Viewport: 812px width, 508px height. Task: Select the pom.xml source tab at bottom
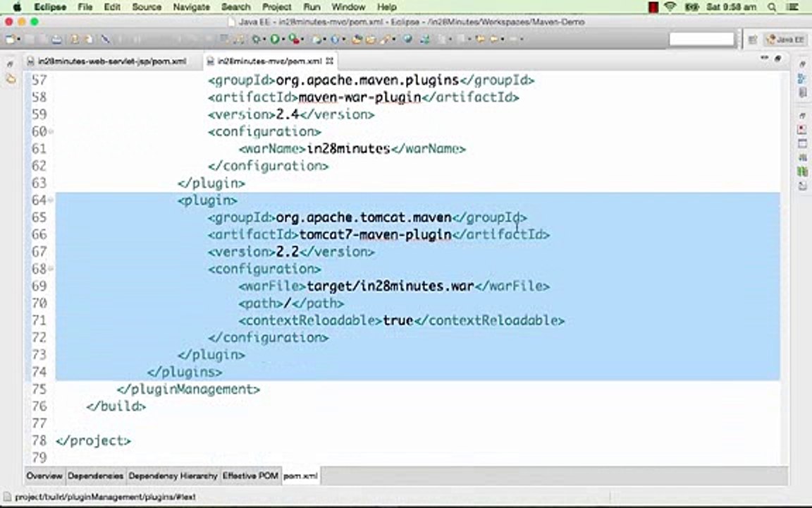coord(301,476)
